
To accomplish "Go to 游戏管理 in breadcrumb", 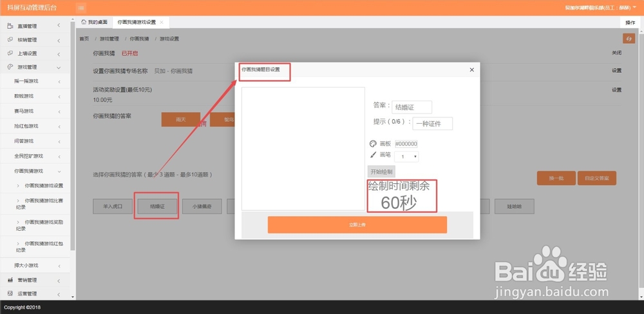I will click(109, 39).
